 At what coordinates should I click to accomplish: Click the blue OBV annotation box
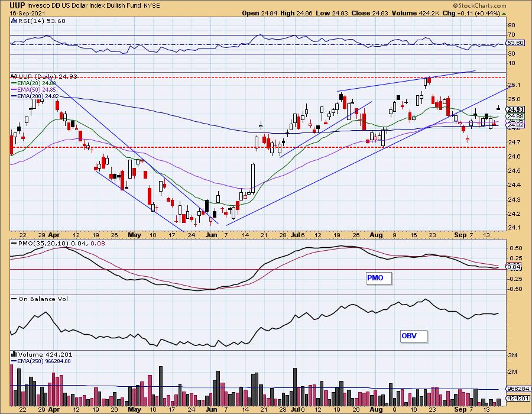[x=414, y=336]
